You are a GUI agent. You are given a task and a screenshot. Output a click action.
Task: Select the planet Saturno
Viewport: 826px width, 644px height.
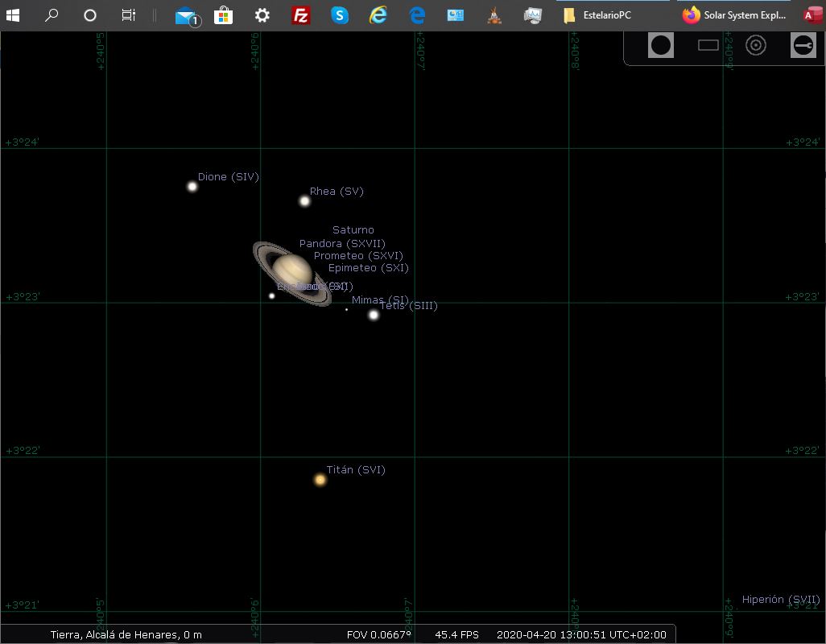(x=291, y=271)
